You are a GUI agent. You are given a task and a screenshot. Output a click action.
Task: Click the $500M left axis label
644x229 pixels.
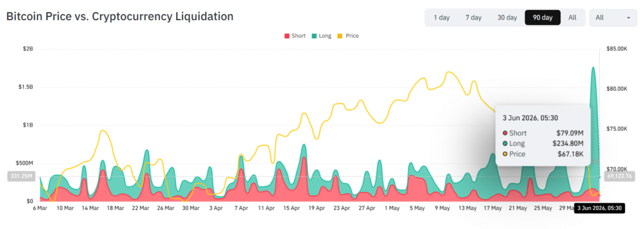click(x=25, y=163)
